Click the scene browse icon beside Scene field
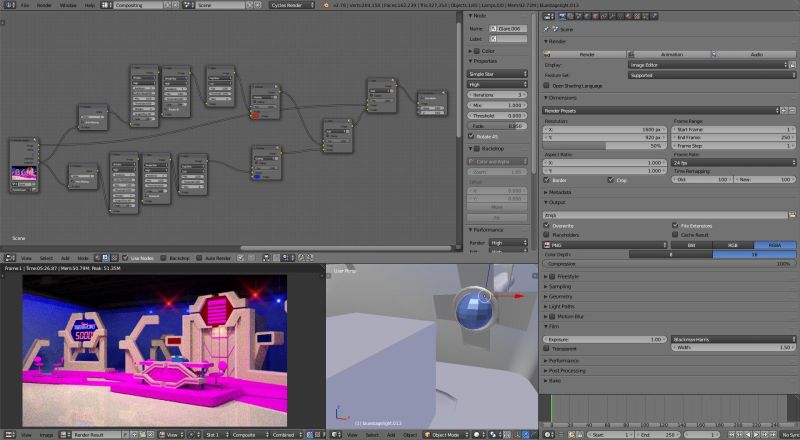Viewport: 800px width, 440px height. coord(188,5)
